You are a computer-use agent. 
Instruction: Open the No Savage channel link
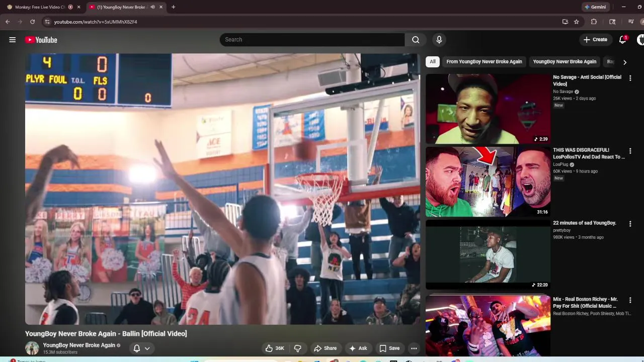[563, 92]
